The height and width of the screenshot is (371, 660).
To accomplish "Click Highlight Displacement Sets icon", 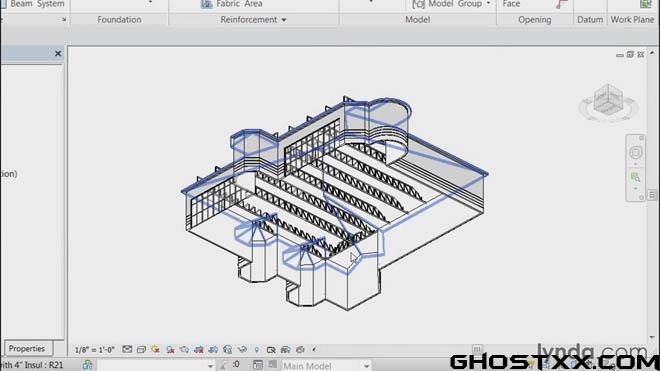I will [300, 350].
